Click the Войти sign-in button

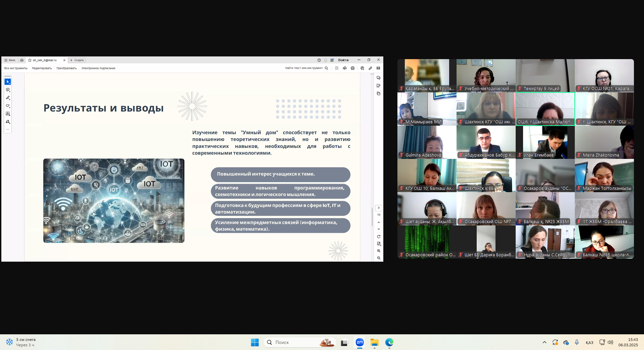click(x=343, y=60)
